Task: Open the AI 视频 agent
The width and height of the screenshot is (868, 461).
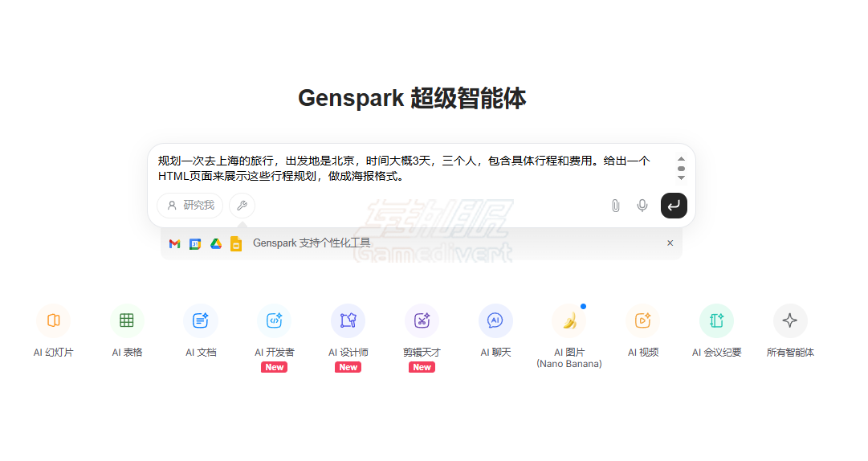Action: 642,320
